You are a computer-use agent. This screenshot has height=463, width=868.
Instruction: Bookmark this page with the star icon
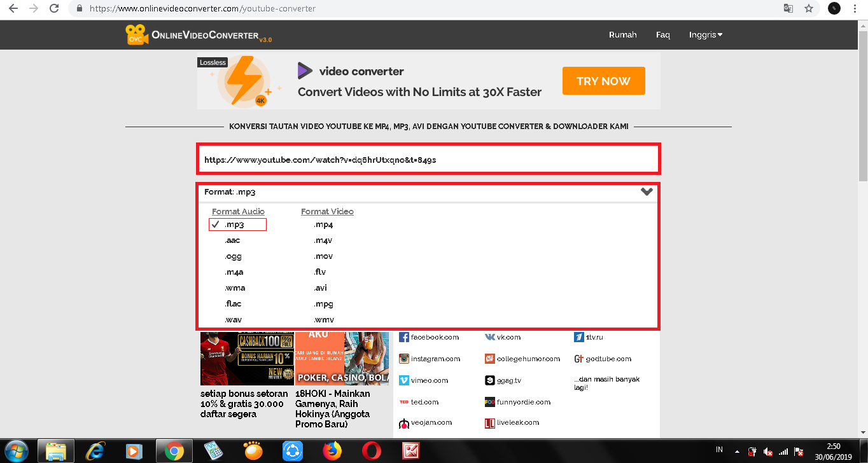point(809,9)
